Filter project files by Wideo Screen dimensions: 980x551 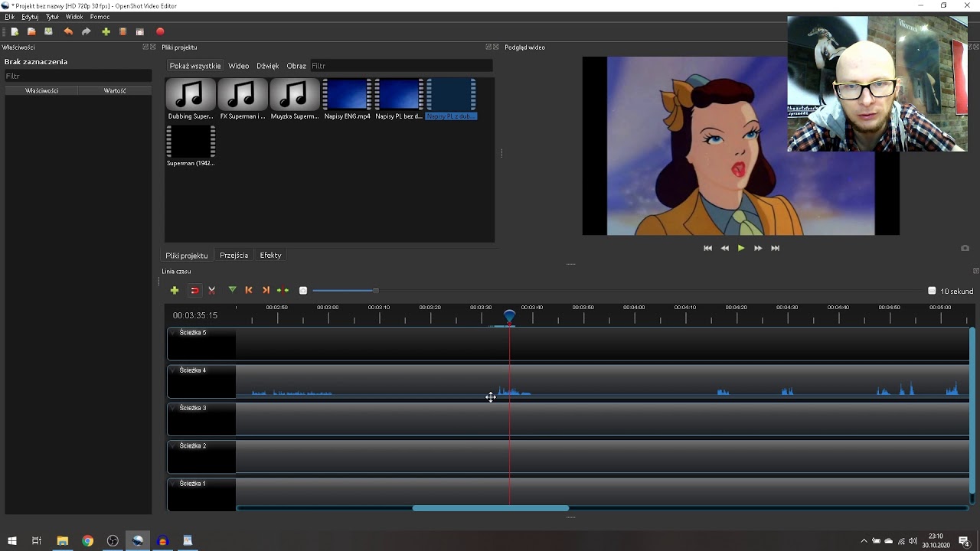click(239, 66)
